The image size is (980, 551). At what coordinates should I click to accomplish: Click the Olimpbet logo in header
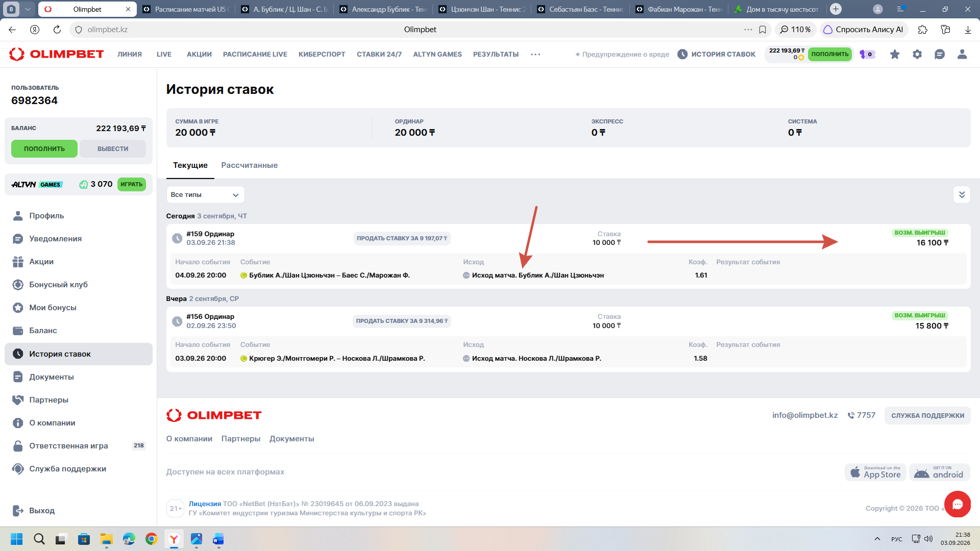pos(57,54)
